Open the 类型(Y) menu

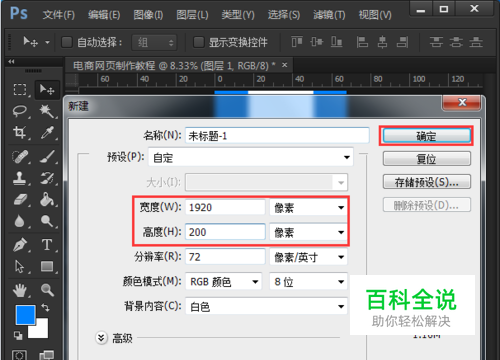pyautogui.click(x=238, y=15)
